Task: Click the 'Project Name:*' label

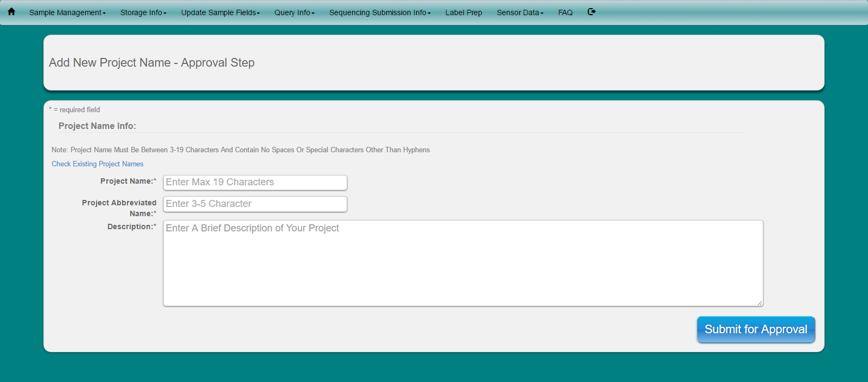Action: (128, 181)
